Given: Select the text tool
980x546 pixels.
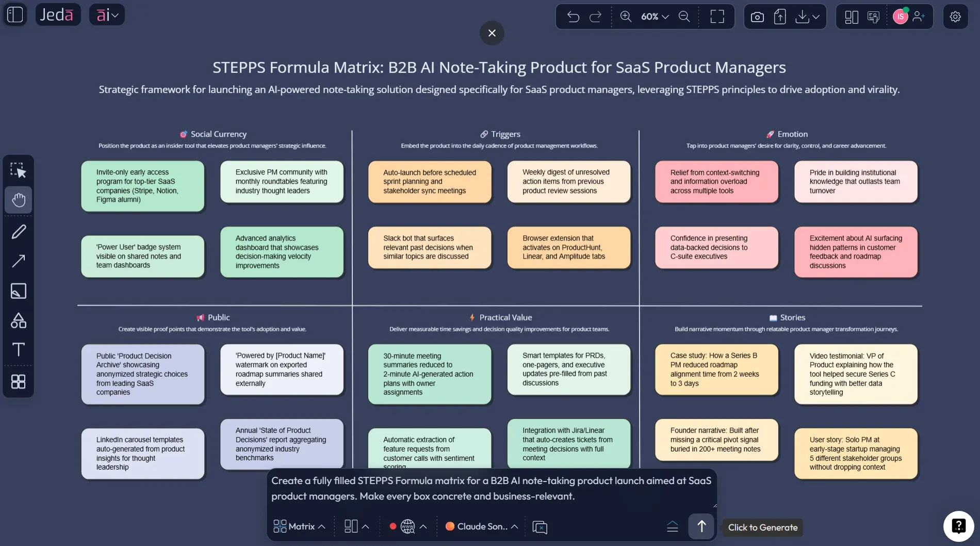Looking at the screenshot, I should click(19, 350).
